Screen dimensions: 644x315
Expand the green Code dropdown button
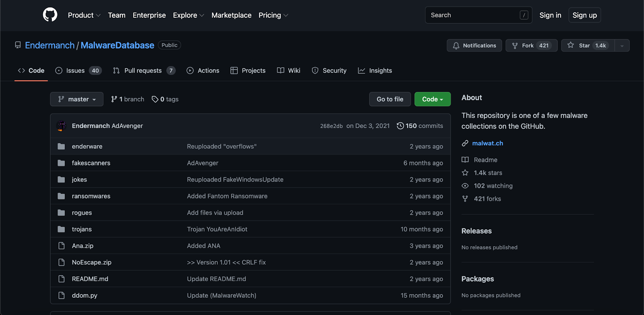pyautogui.click(x=432, y=99)
